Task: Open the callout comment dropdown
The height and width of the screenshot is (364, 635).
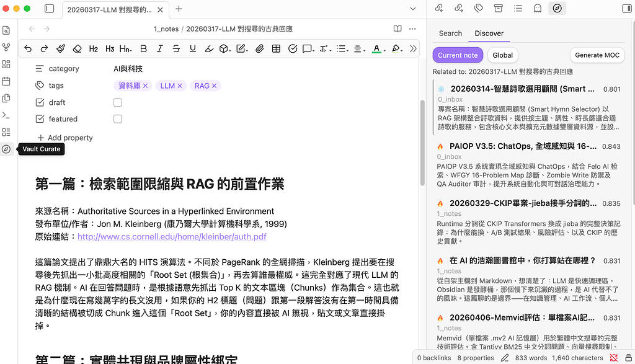Action: click(309, 48)
